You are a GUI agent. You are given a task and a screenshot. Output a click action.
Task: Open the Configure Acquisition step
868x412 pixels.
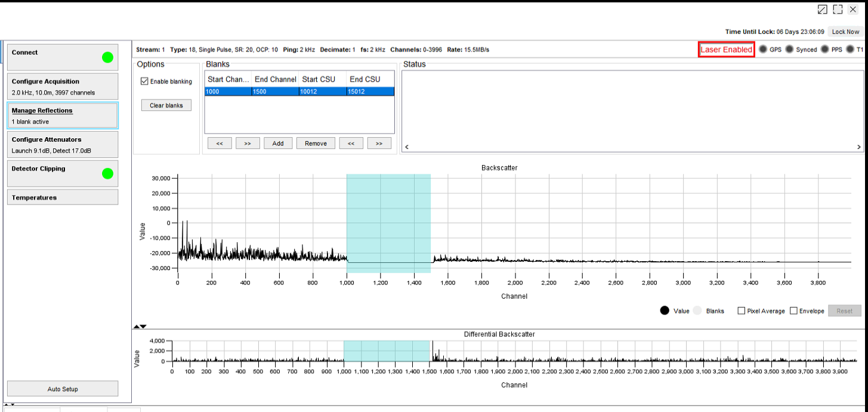point(63,86)
